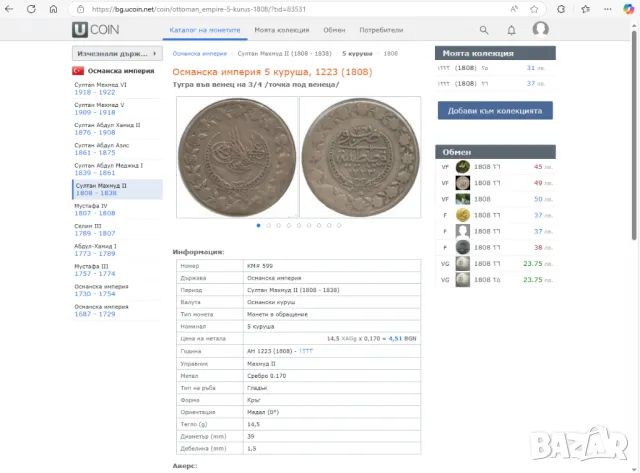Click the Turkish flag next to Османска империя
The image size is (640, 473).
(x=77, y=71)
